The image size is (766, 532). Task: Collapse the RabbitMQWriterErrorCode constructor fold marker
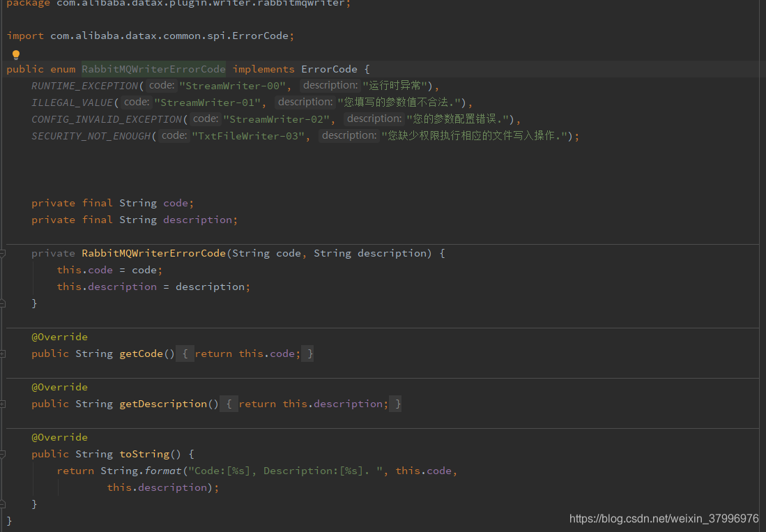3,254
